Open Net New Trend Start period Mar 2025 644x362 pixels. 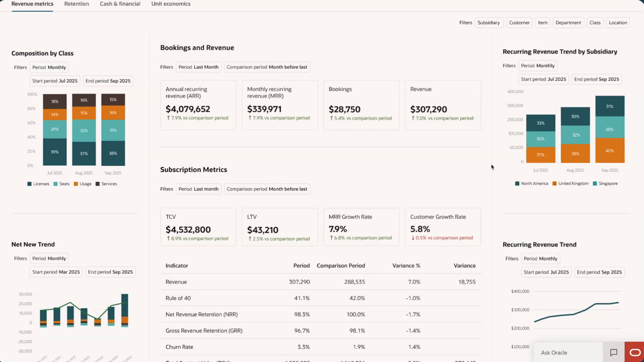click(56, 272)
